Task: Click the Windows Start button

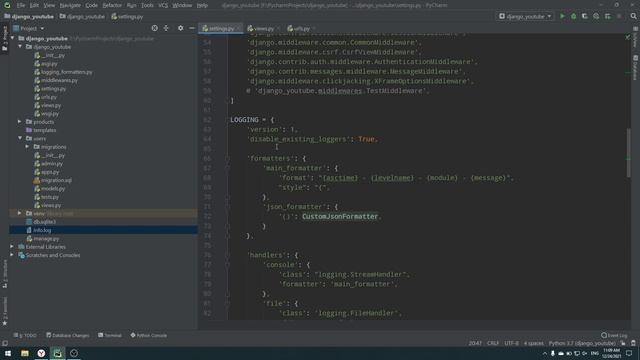Action: [8, 353]
